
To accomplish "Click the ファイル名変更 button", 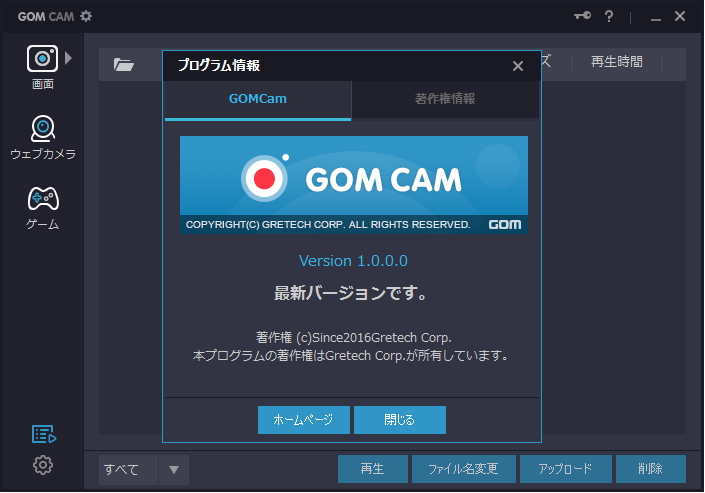I will (464, 469).
